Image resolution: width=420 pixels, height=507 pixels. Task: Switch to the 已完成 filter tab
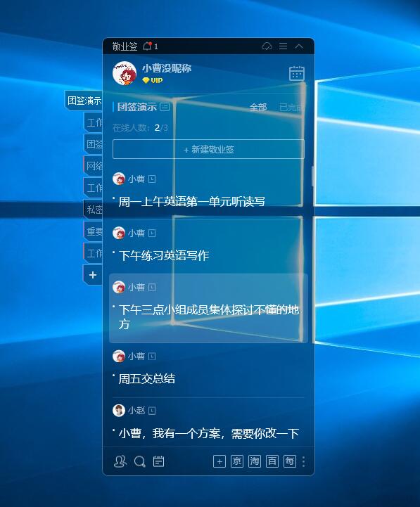(x=291, y=107)
